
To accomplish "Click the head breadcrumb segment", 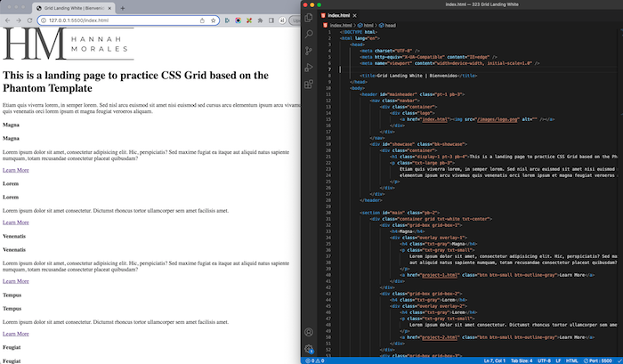I will tap(387, 25).
